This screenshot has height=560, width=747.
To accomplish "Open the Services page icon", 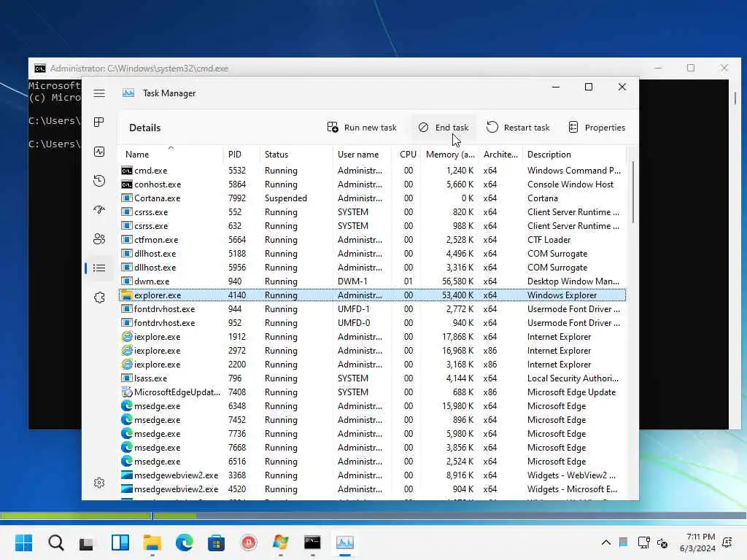I will (x=99, y=297).
